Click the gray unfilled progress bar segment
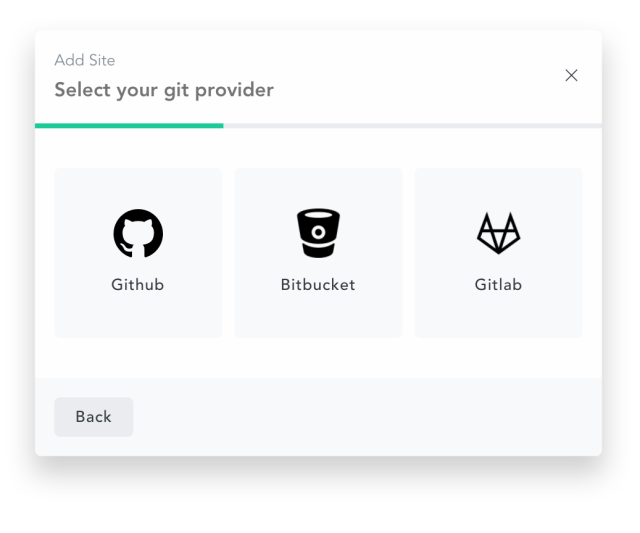The image size is (640, 533). (413, 126)
